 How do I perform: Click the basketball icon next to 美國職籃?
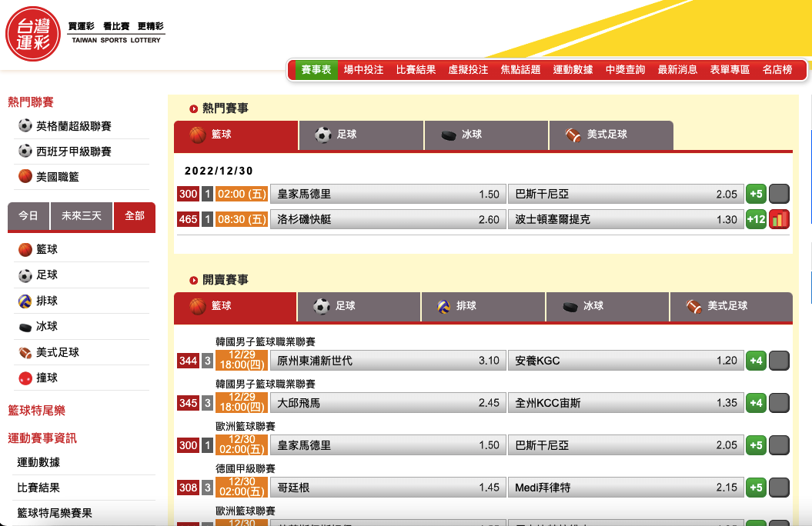click(25, 177)
